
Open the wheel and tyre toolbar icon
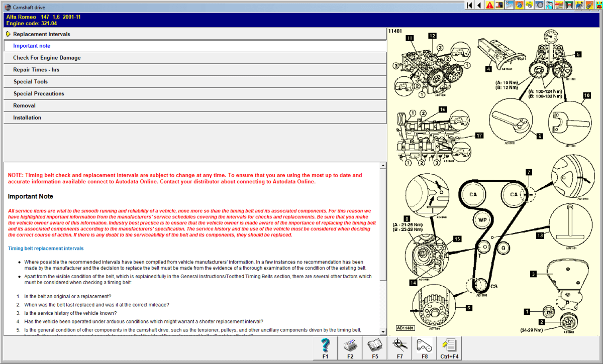pos(540,5)
